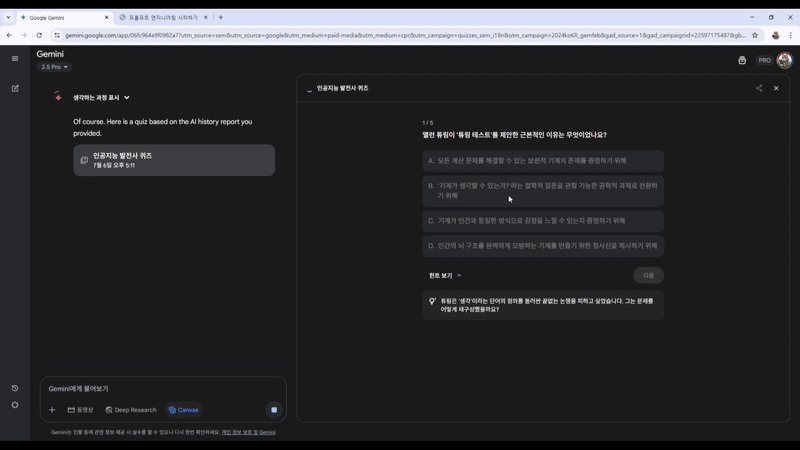Screen dimensions: 800x450
Task: Click the 다음 next button
Action: (x=648, y=275)
